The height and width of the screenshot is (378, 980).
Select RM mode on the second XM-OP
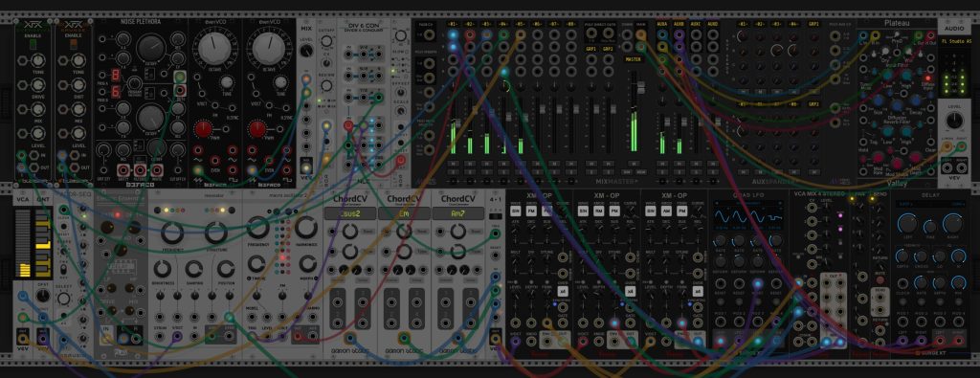point(599,212)
